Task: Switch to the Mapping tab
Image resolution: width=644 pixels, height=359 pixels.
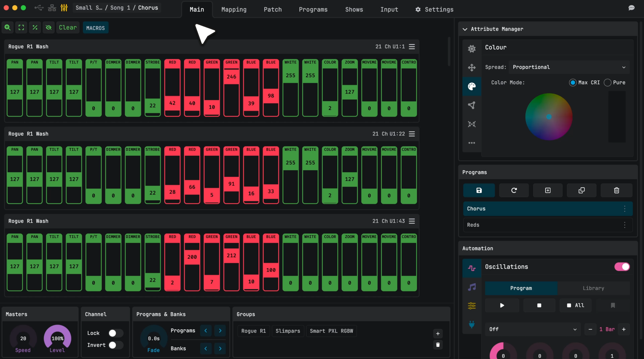Action: 234,10
